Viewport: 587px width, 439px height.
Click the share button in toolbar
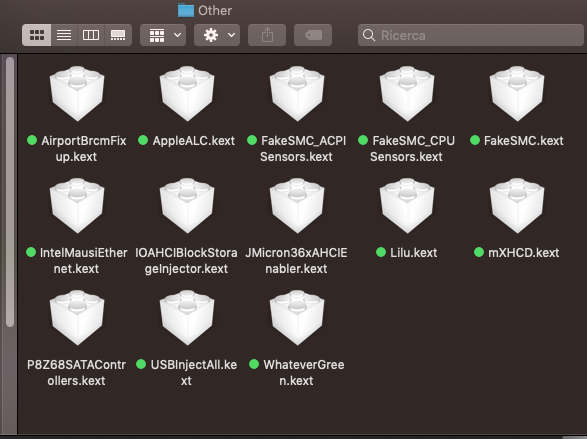point(267,35)
